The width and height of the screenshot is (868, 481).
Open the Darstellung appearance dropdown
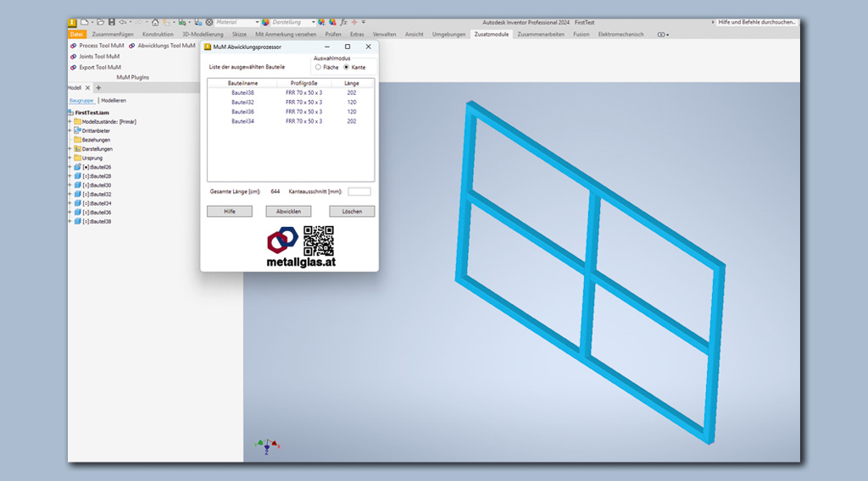[x=292, y=22]
